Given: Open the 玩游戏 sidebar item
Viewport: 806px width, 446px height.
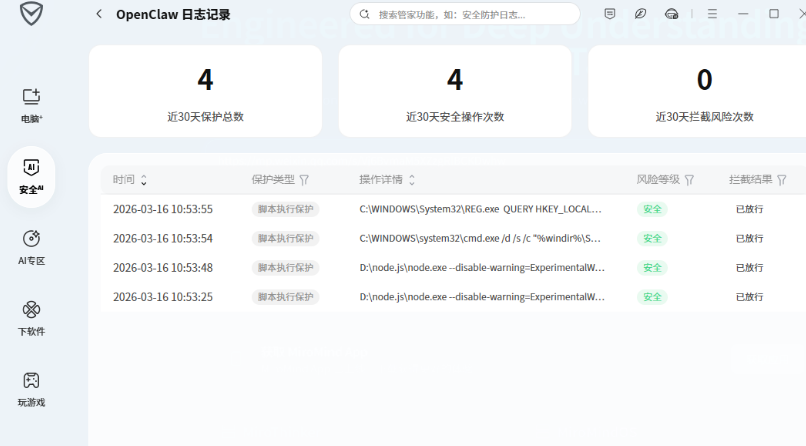Looking at the screenshot, I should (31, 389).
